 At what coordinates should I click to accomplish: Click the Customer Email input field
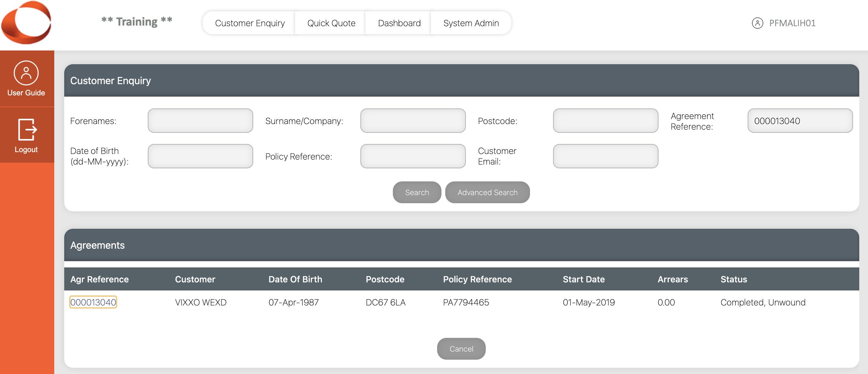point(605,156)
